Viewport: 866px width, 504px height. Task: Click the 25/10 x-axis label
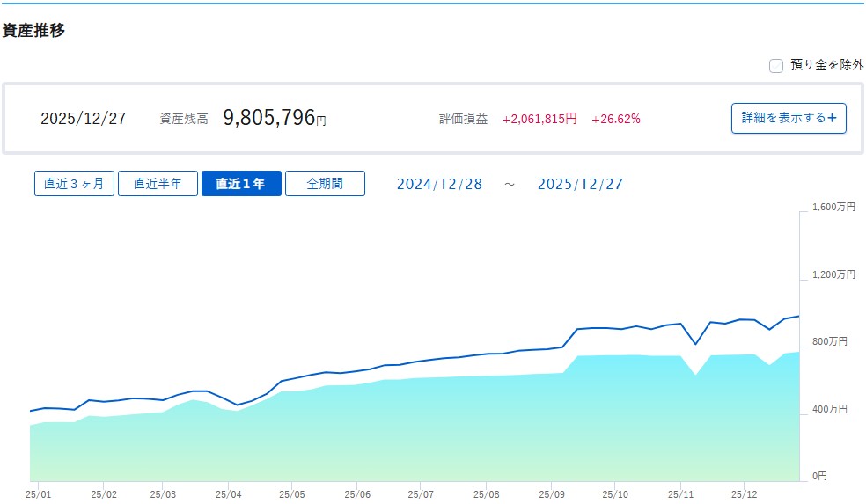click(x=615, y=494)
